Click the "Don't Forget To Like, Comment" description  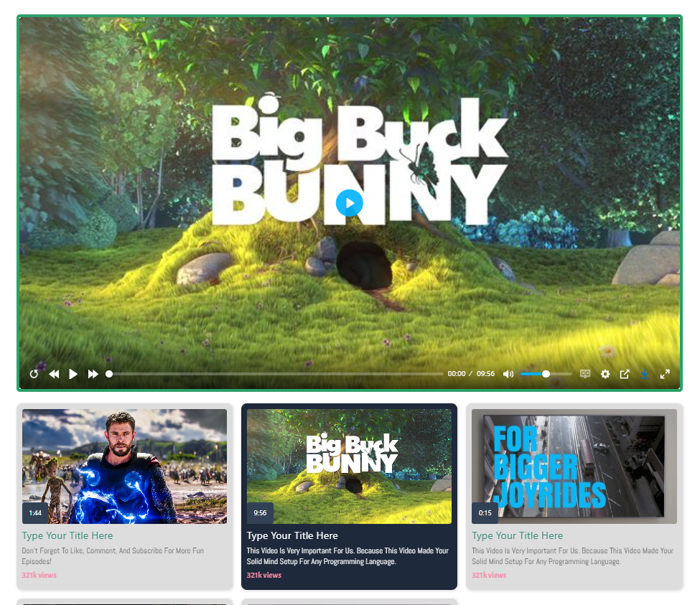[113, 556]
